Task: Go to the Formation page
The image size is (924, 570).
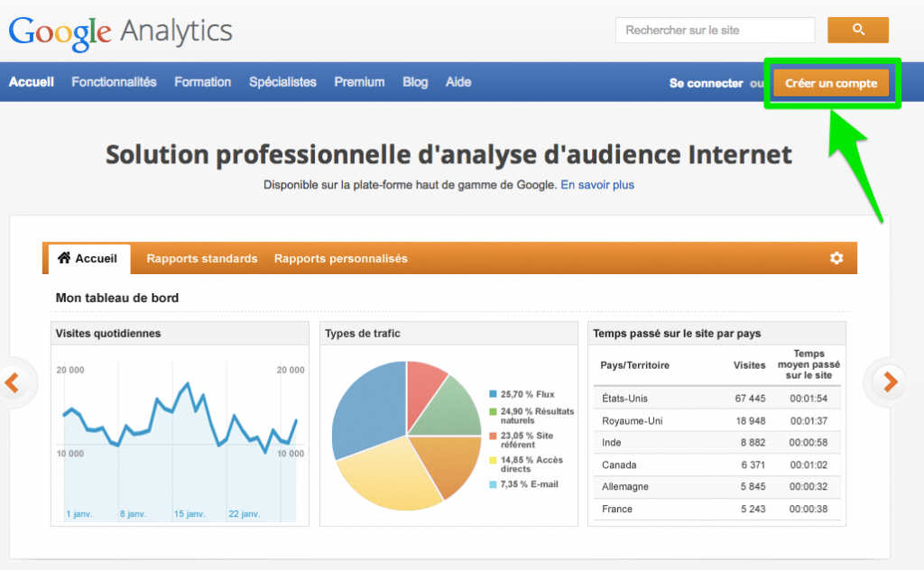Action: tap(202, 82)
